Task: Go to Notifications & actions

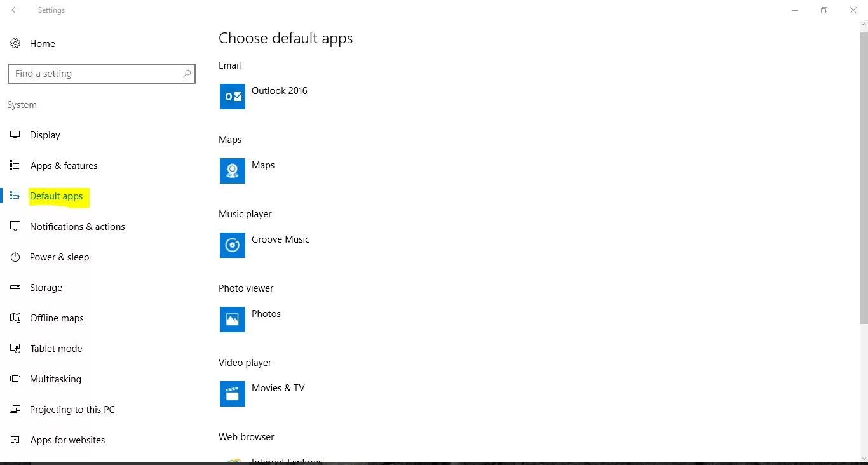Action: pos(78,227)
